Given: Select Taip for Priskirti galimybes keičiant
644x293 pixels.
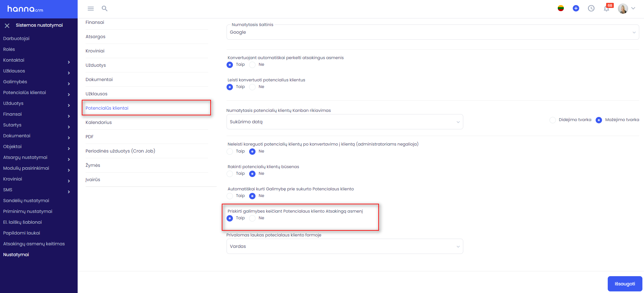Looking at the screenshot, I should coord(230,218).
